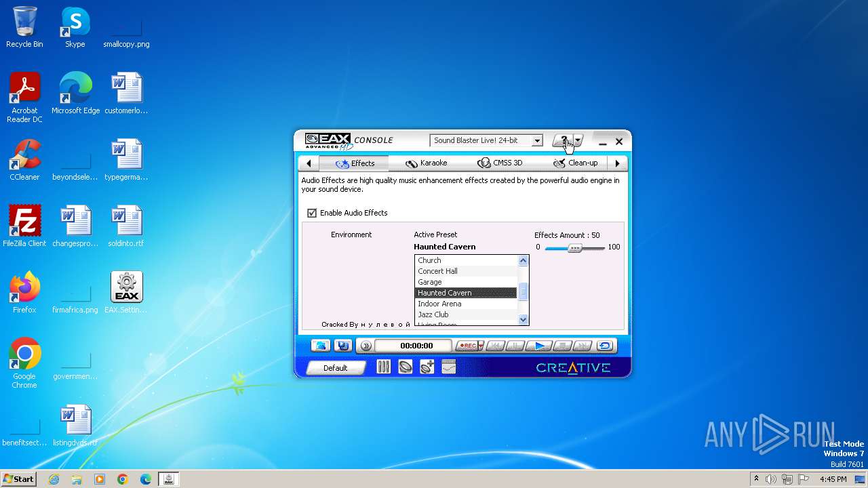Open the REC options dropdown arrow
The height and width of the screenshot is (488, 868).
(x=481, y=346)
